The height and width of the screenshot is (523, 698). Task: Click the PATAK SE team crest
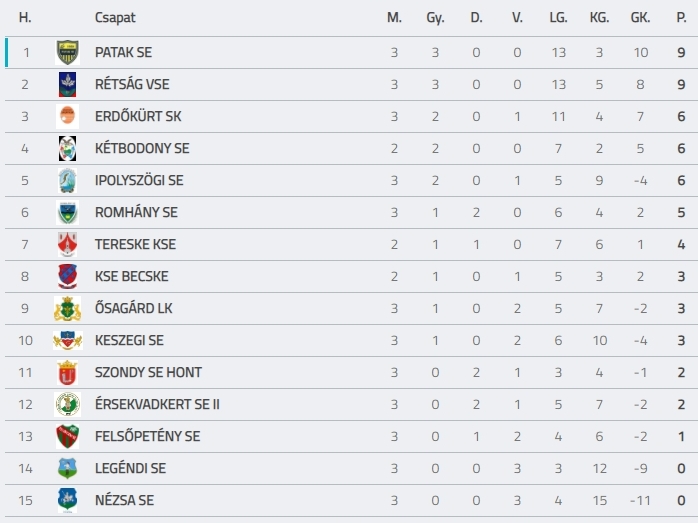click(67, 53)
